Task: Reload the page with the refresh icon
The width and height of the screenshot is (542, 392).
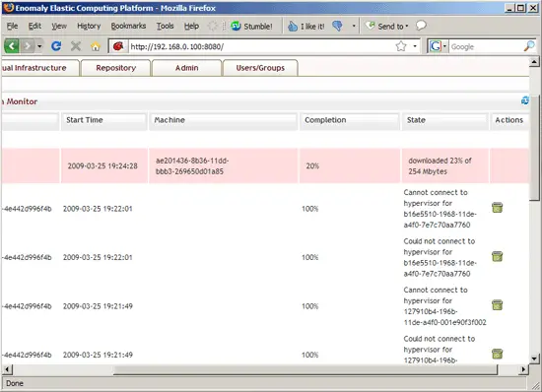Action: pos(56,46)
